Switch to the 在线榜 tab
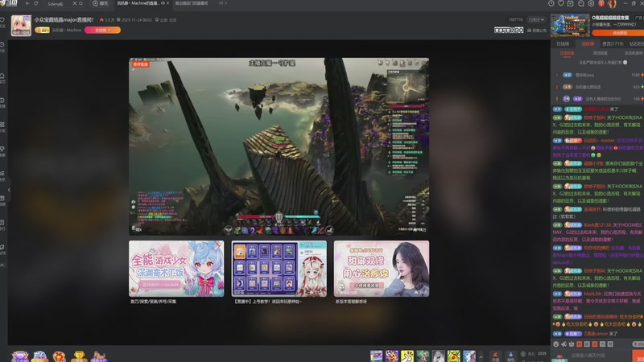The height and width of the screenshot is (362, 644). [x=563, y=44]
